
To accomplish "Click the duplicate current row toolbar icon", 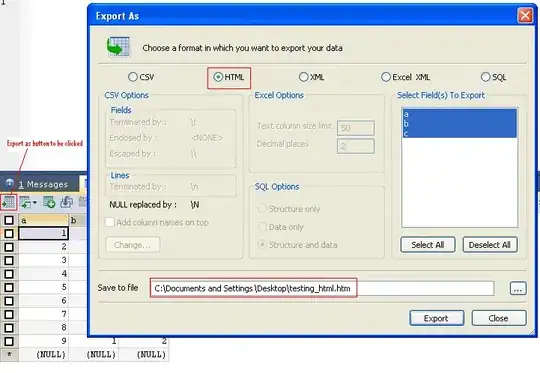I will coord(66,202).
